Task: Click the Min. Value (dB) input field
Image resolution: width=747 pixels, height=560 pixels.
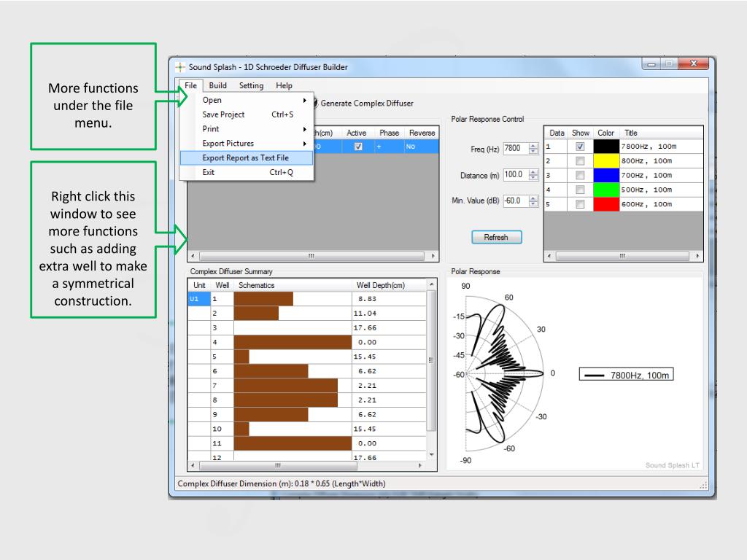Action: tap(516, 201)
